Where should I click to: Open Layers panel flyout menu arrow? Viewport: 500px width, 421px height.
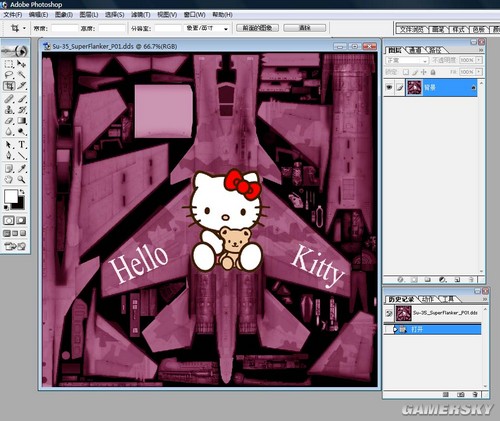click(481, 50)
